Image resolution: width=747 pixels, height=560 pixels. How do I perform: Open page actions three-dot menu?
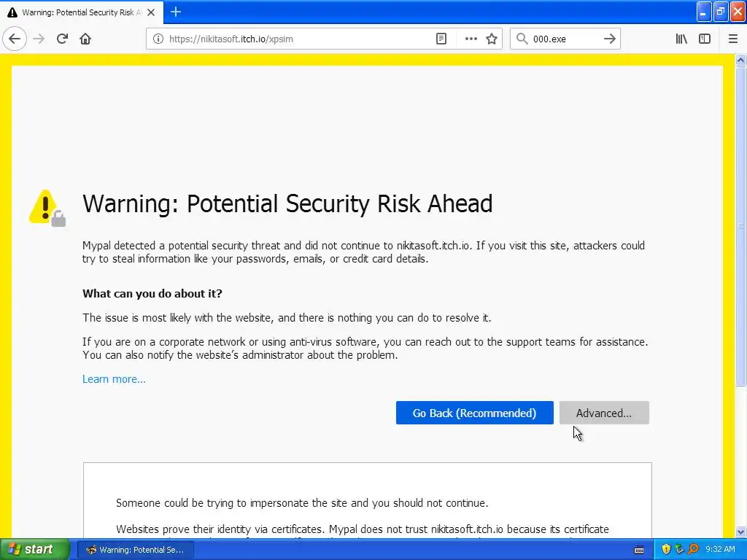pyautogui.click(x=471, y=39)
